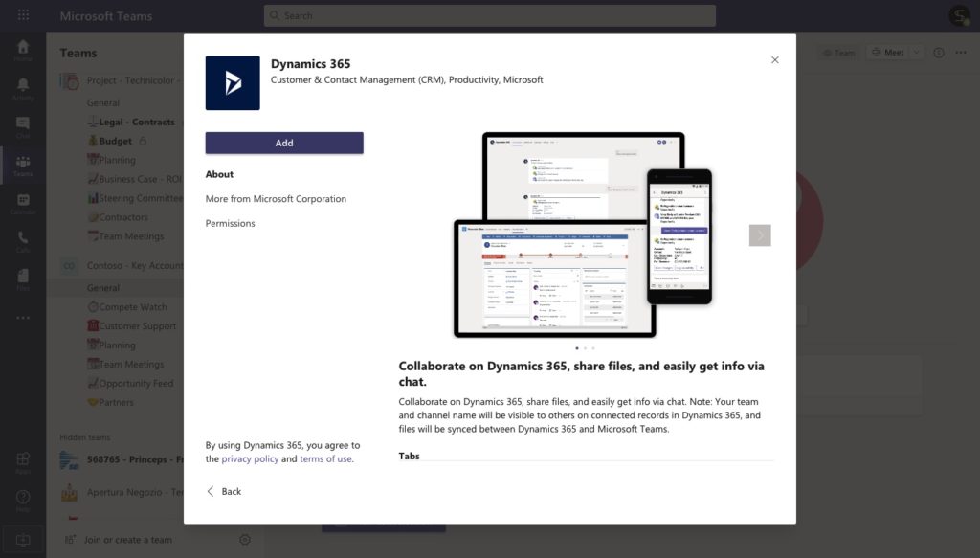Click the Team button in header
980x558 pixels.
(838, 53)
